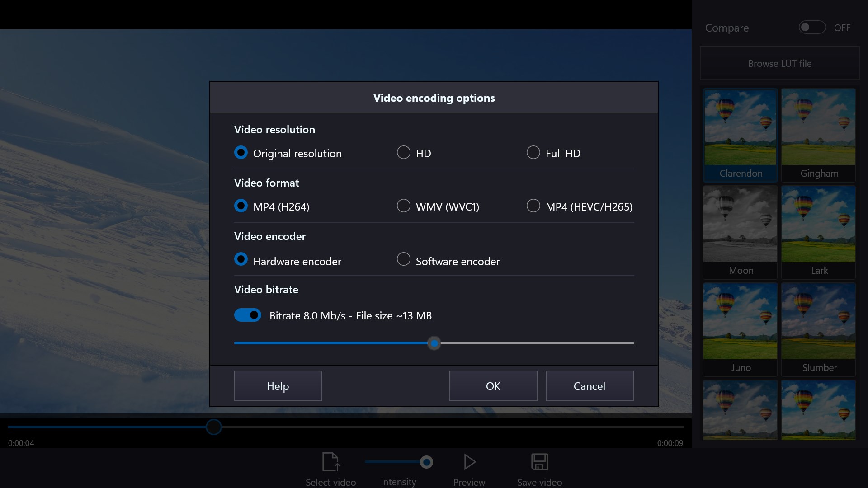
Task: Disable the video bitrate toggle
Action: click(x=247, y=315)
